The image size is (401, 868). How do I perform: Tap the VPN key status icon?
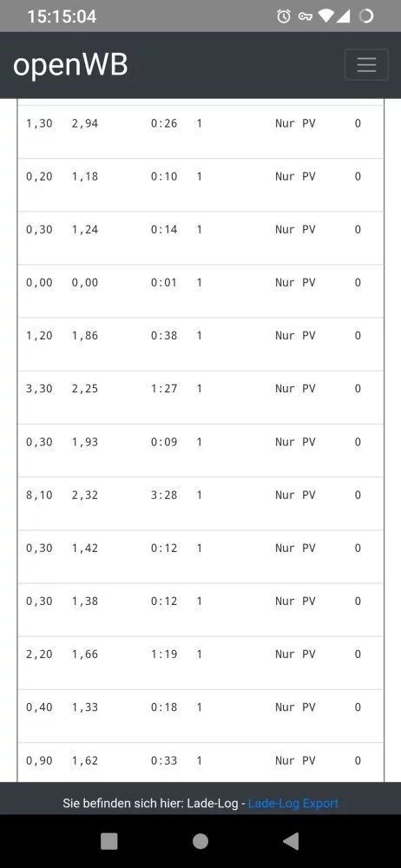306,16
